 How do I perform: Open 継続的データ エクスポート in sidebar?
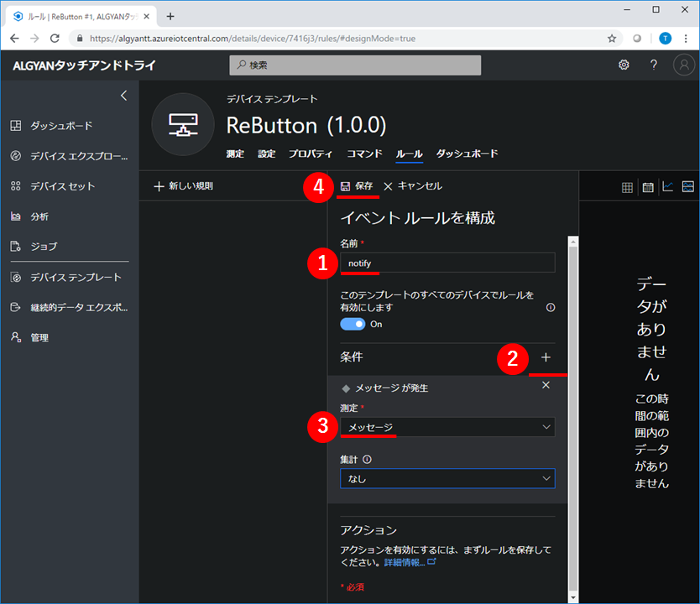(69, 307)
